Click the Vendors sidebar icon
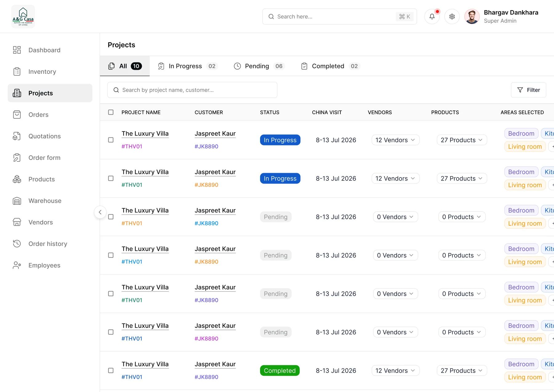Image resolution: width=554 pixels, height=392 pixels. (17, 222)
